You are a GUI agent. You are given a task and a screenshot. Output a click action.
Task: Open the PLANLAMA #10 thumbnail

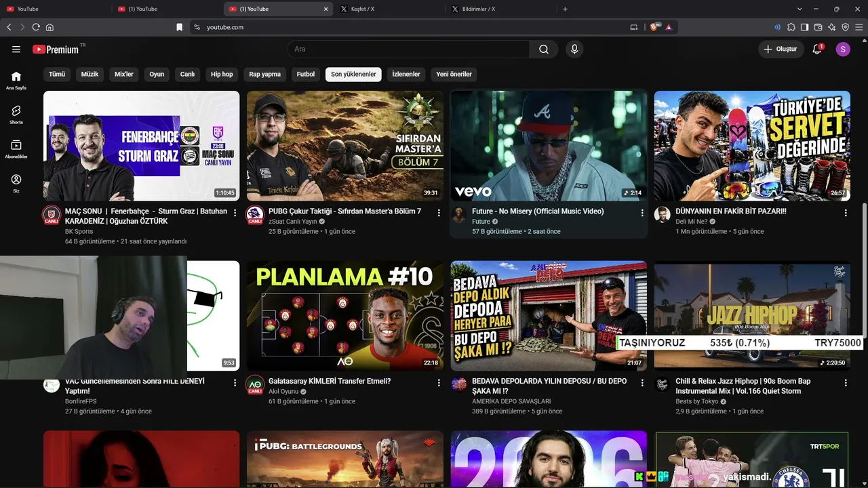345,316
